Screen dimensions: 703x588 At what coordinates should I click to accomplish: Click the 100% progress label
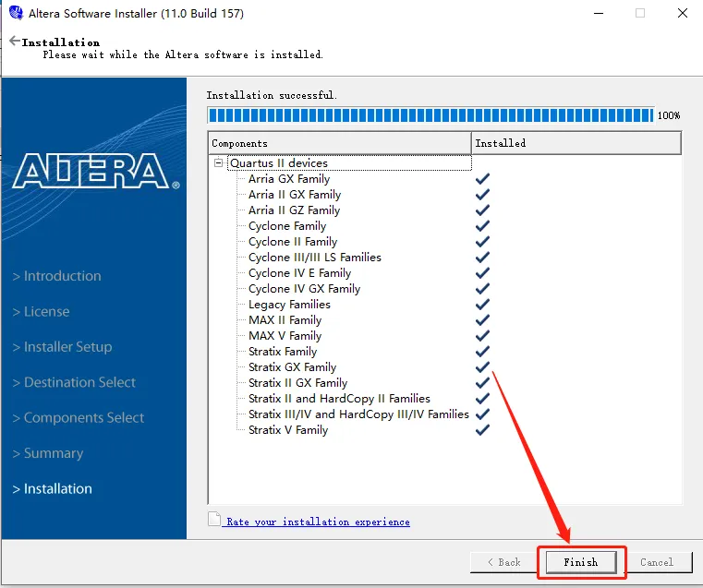[669, 115]
